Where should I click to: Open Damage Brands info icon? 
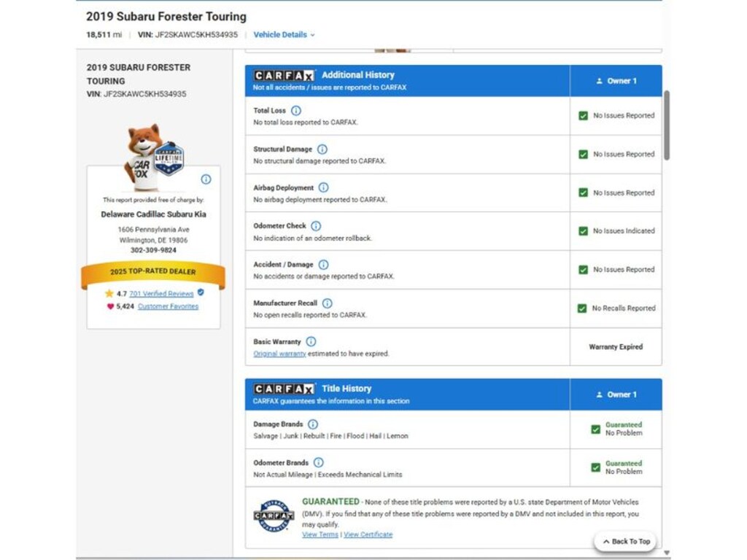[x=313, y=424]
